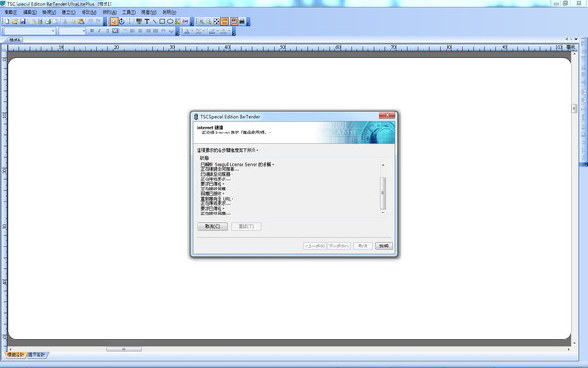Open the 修改(M) menu

(x=89, y=12)
